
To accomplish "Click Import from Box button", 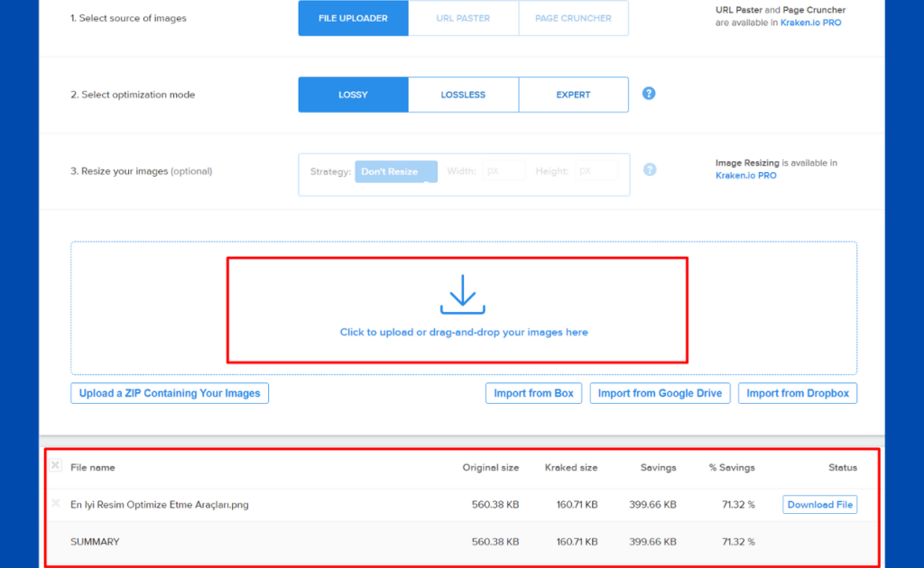I will (533, 393).
